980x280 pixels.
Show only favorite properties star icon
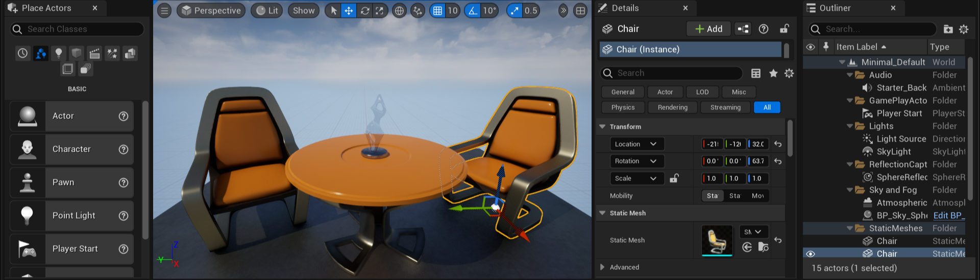pyautogui.click(x=773, y=74)
